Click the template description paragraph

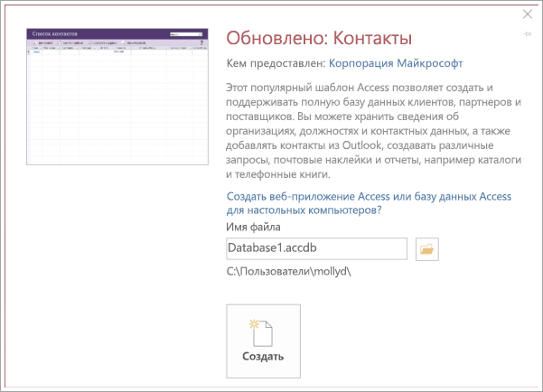[374, 131]
